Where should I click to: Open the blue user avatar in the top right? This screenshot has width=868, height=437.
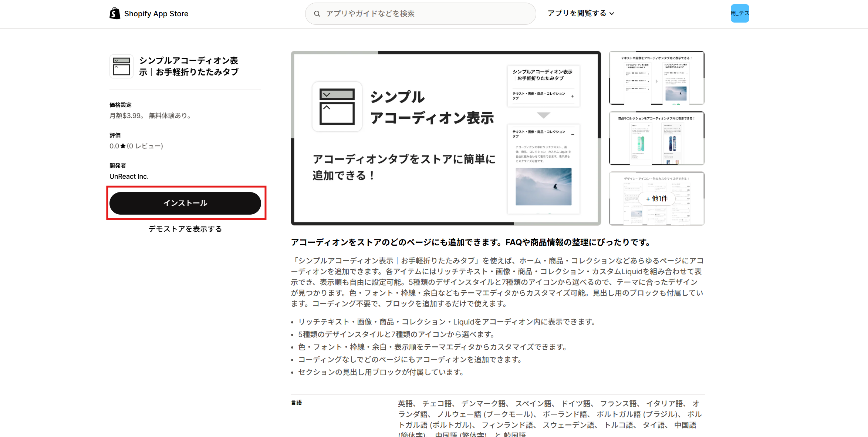click(740, 13)
